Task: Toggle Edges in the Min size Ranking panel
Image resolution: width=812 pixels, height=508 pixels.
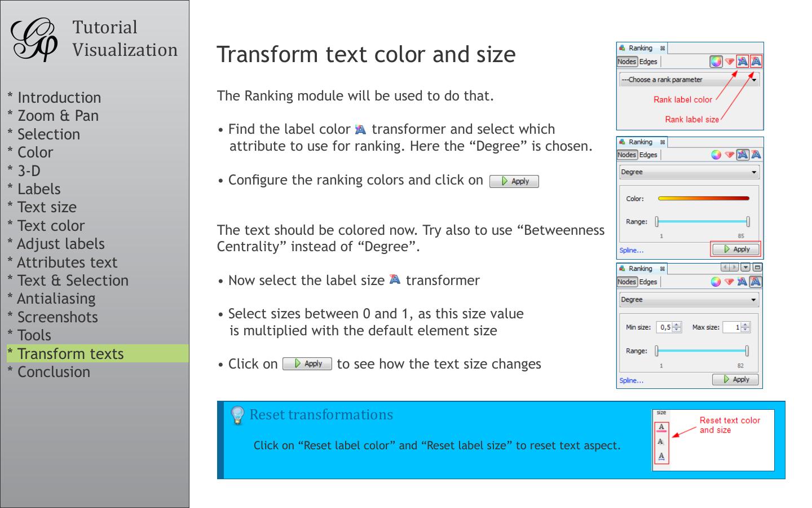Action: [x=648, y=282]
